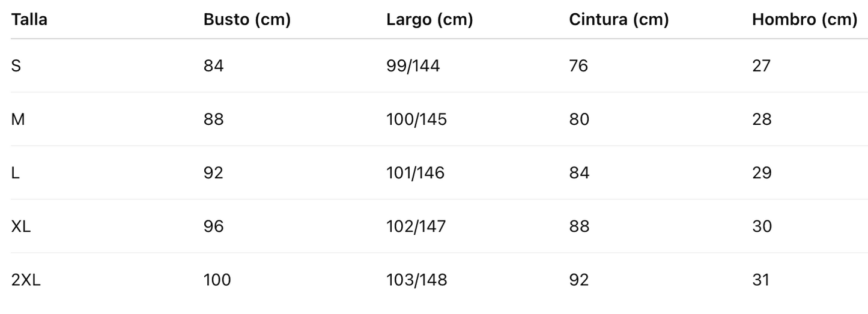The width and height of the screenshot is (868, 314).
Task: Click the 2XL size row label
Action: pos(26,280)
